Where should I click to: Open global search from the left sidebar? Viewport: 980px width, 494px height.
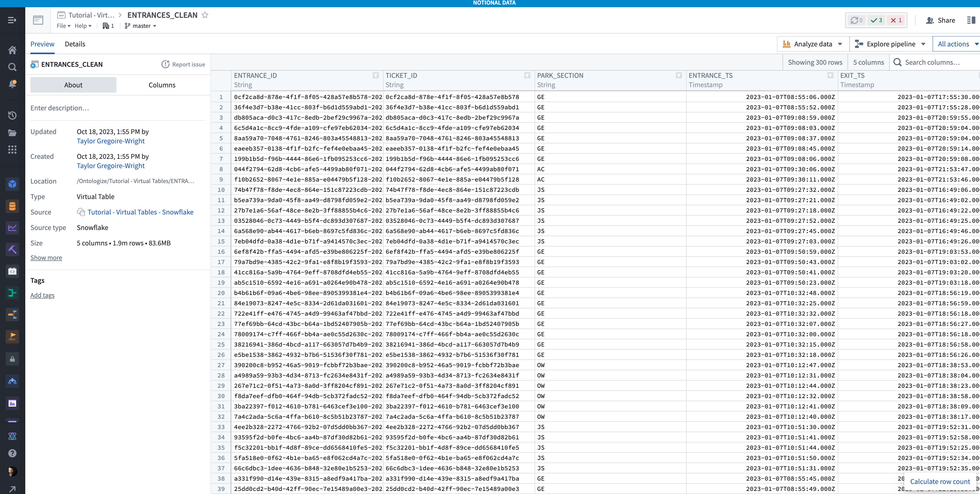tap(13, 67)
